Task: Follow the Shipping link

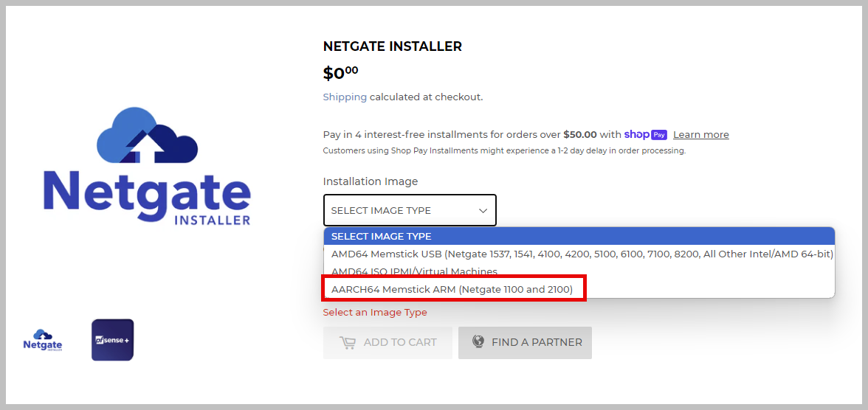Action: tap(345, 97)
